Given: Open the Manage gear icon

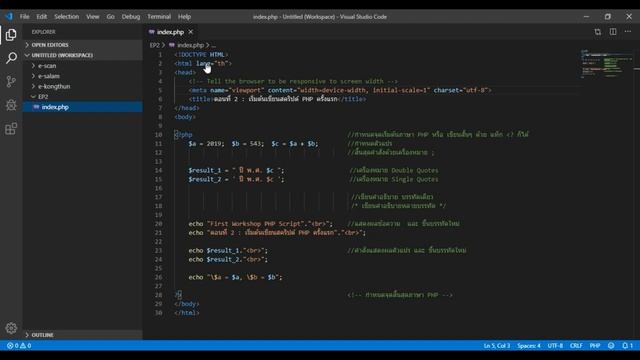Looking at the screenshot, I should [11, 328].
